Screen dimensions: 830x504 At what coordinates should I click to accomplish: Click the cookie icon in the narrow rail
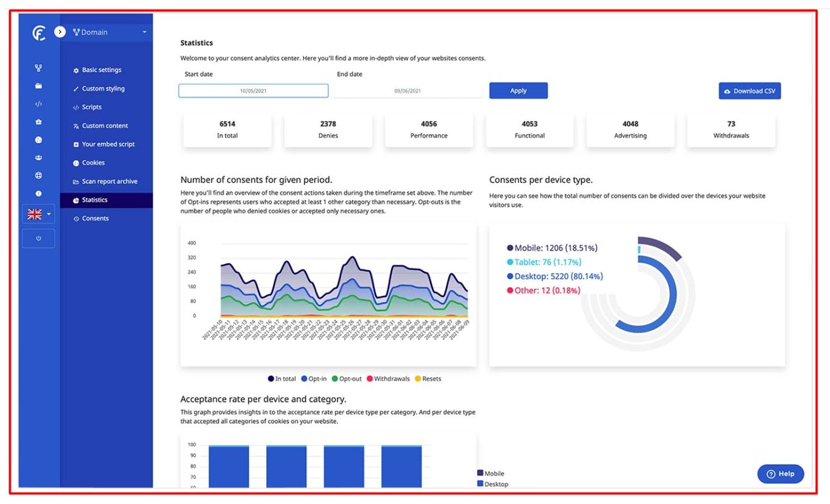[x=38, y=140]
